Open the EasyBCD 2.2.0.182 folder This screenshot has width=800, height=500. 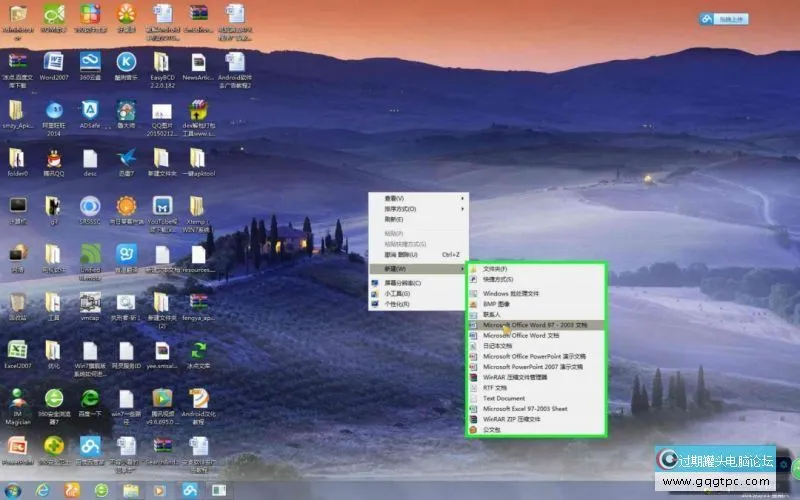[x=162, y=70]
